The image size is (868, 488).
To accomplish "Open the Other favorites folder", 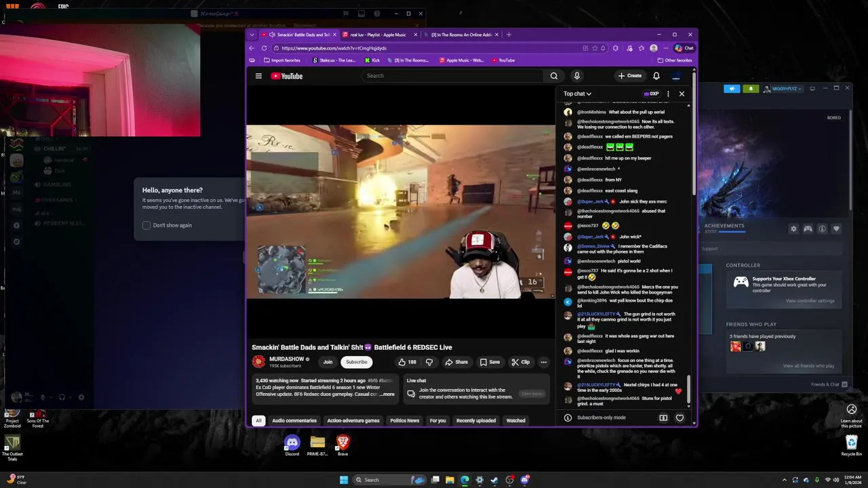I will 674,60.
